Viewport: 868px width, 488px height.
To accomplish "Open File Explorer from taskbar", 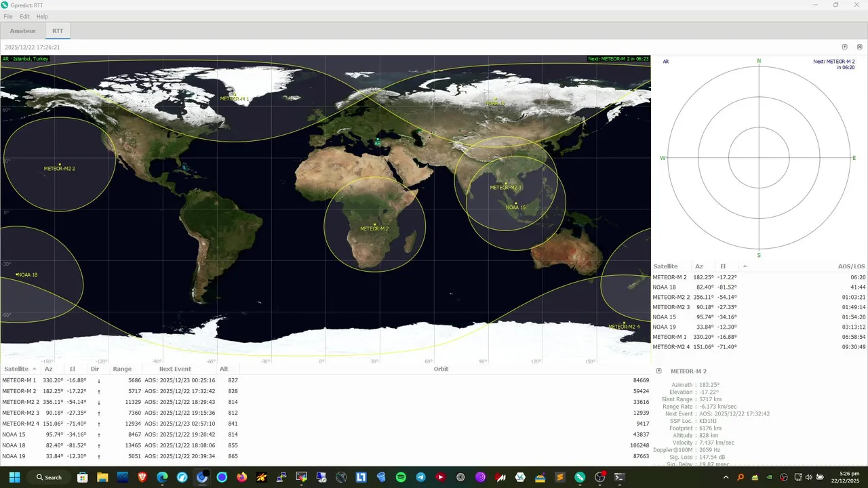I will pos(102,477).
